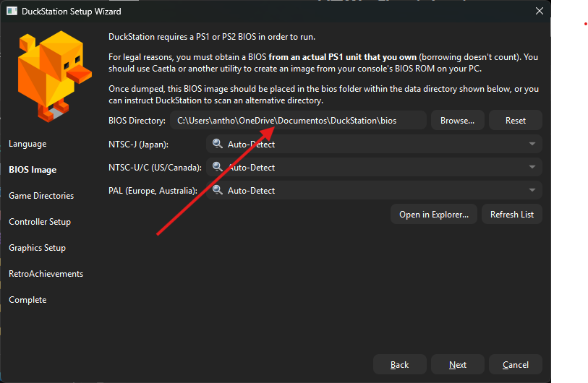Go to Game Directories step
The height and width of the screenshot is (383, 588).
41,196
